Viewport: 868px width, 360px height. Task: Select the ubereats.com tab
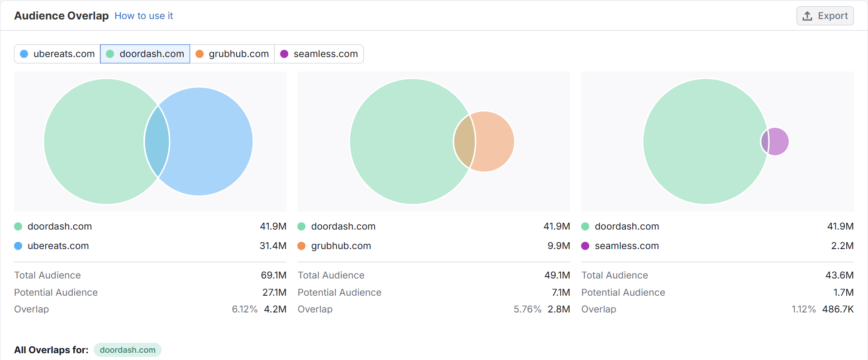pyautogui.click(x=57, y=54)
